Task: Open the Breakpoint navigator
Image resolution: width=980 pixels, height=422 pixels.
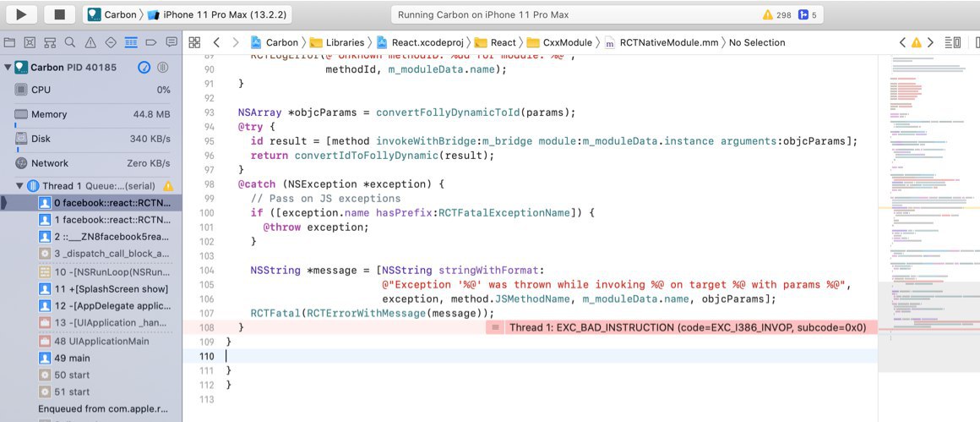Action: [x=150, y=42]
